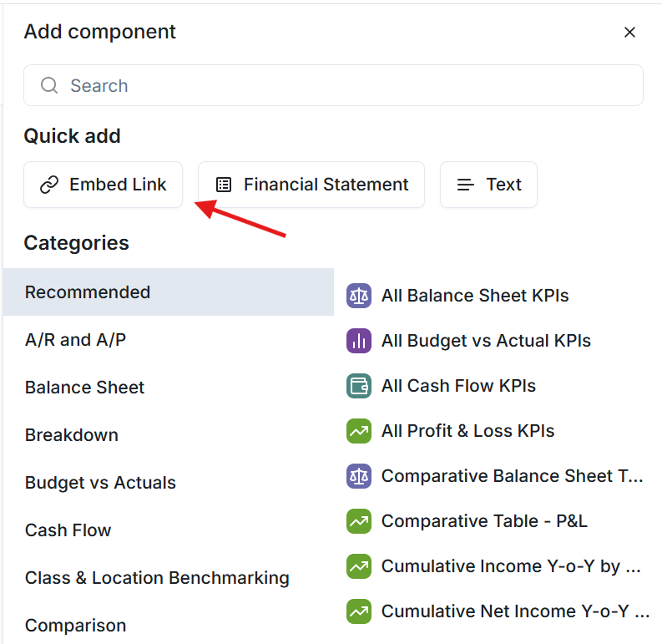Add a Text component
662x644 pixels.
click(488, 185)
